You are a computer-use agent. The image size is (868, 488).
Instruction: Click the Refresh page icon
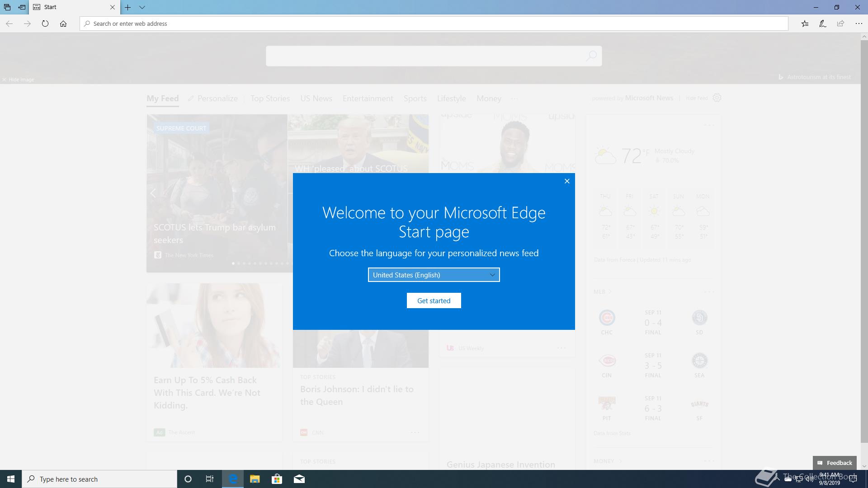pos(45,23)
